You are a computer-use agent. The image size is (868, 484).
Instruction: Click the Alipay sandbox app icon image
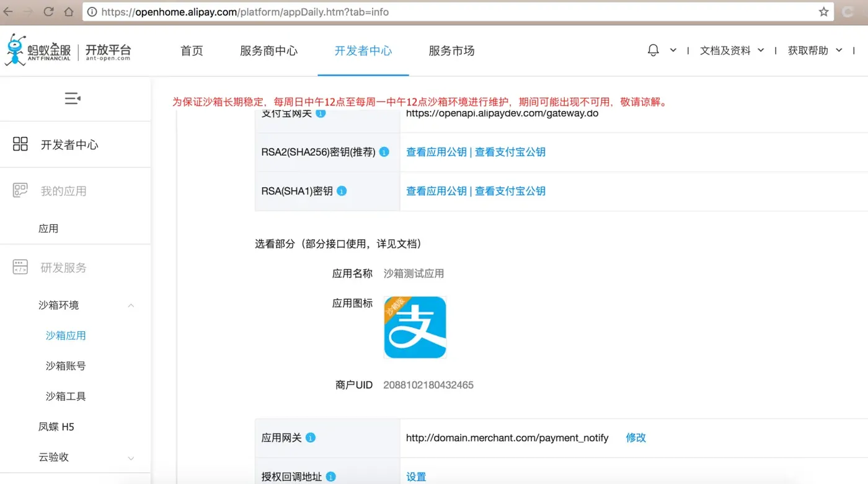(415, 327)
